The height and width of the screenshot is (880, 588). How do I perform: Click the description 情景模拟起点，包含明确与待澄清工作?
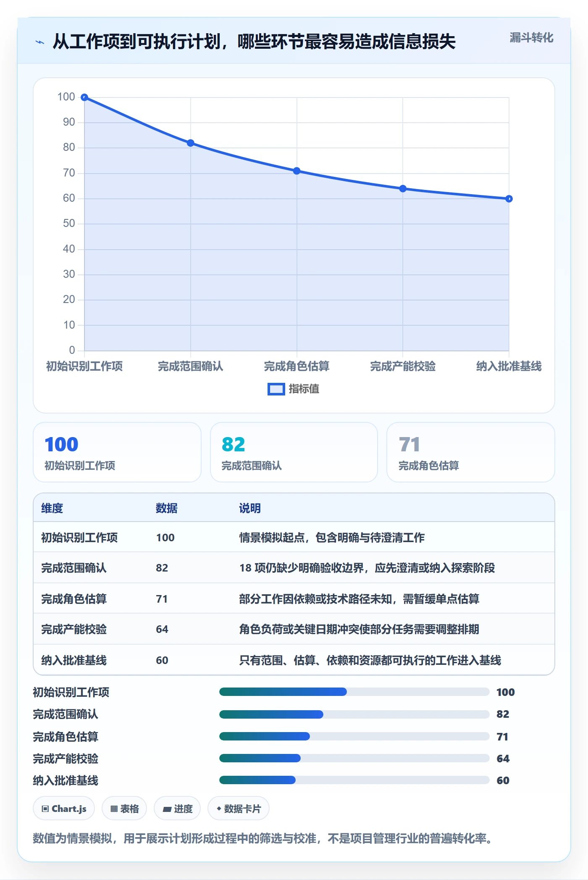click(x=332, y=537)
